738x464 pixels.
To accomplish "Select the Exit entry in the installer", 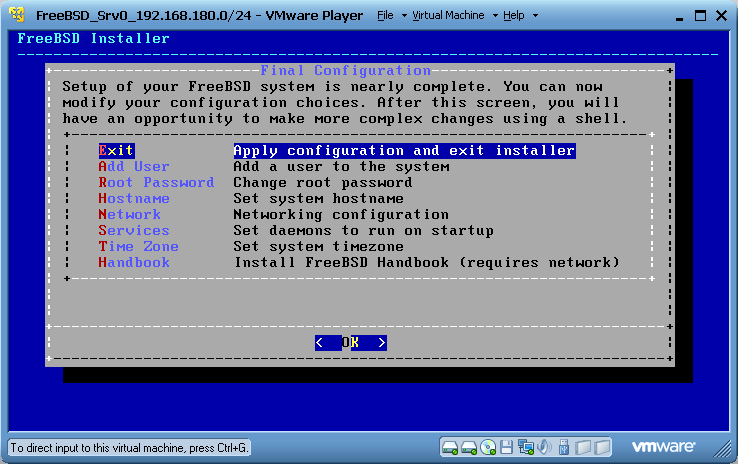I will [x=116, y=151].
